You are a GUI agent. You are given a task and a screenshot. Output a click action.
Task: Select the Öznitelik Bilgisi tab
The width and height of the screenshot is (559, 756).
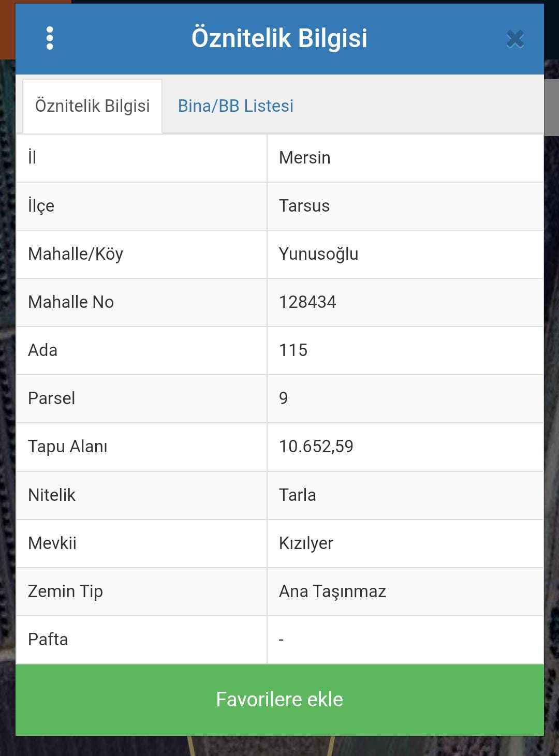[x=92, y=106]
